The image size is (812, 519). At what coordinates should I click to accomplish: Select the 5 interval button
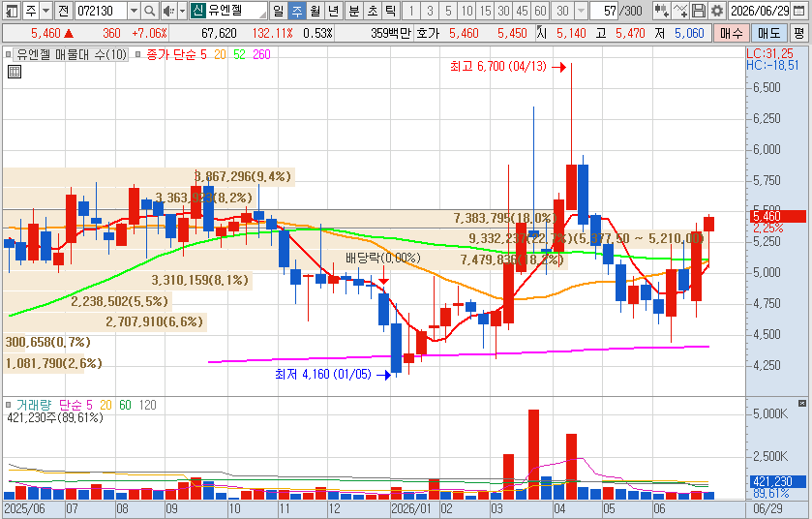tap(448, 11)
